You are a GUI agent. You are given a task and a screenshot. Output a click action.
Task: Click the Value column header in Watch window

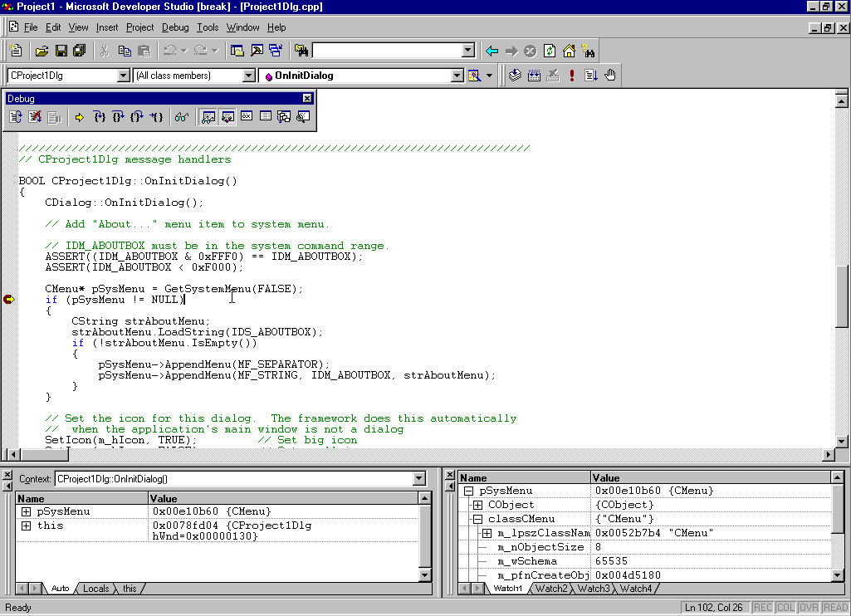(710, 477)
